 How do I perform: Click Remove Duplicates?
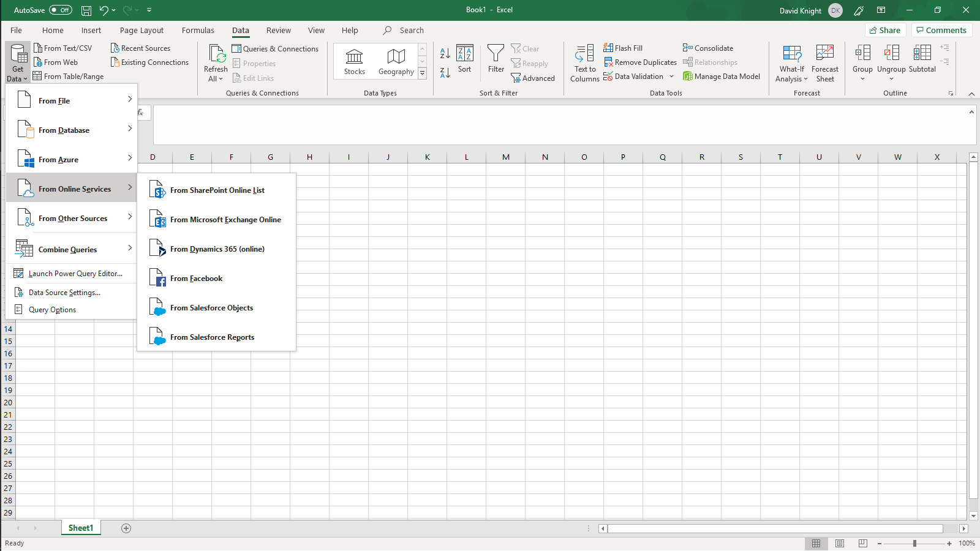tap(640, 62)
